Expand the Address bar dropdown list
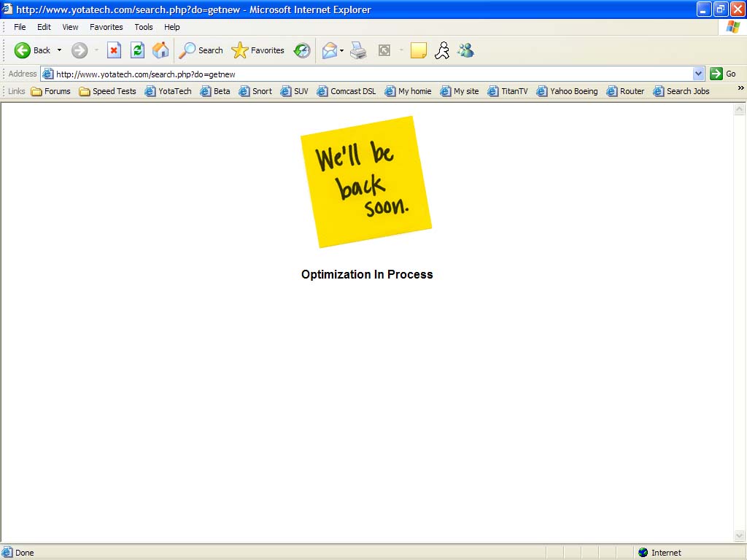This screenshot has height=560, width=747. pyautogui.click(x=698, y=74)
